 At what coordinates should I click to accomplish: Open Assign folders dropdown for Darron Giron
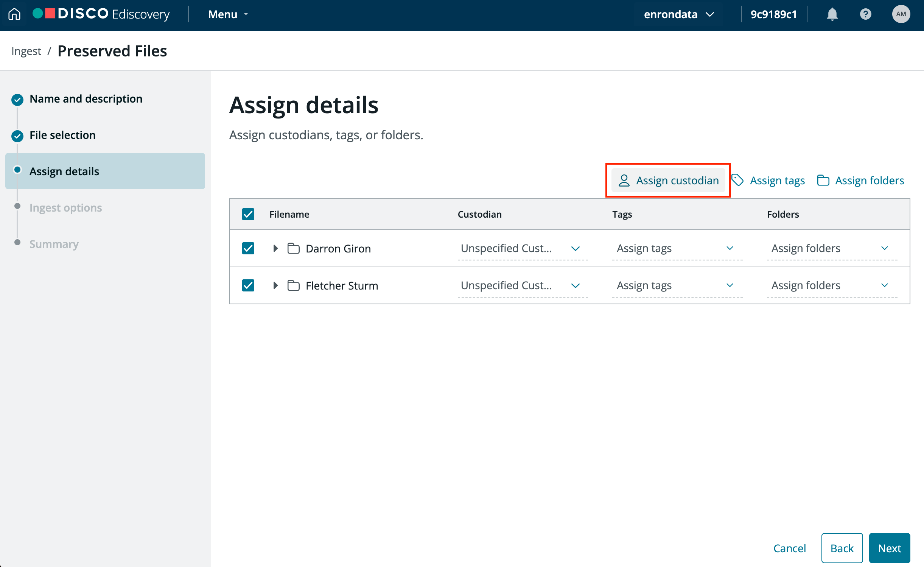[832, 249]
